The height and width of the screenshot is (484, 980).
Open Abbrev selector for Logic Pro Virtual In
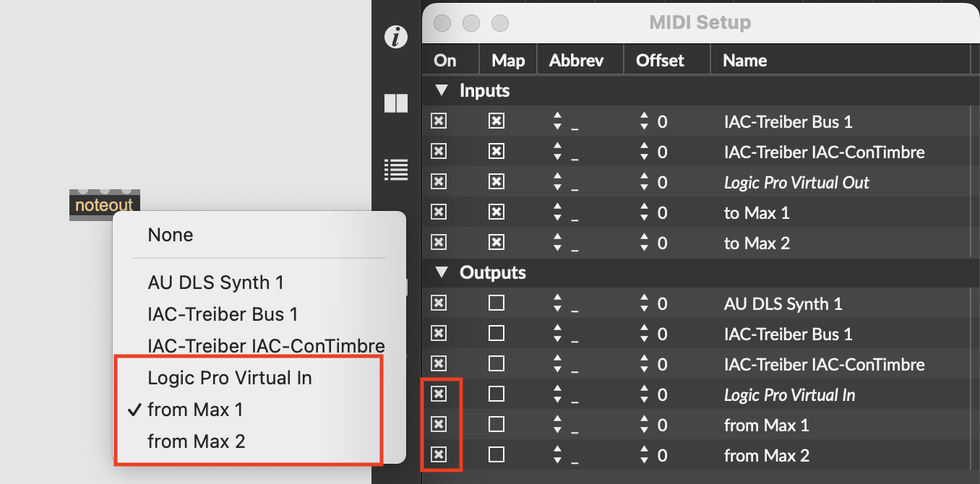pyautogui.click(x=557, y=394)
